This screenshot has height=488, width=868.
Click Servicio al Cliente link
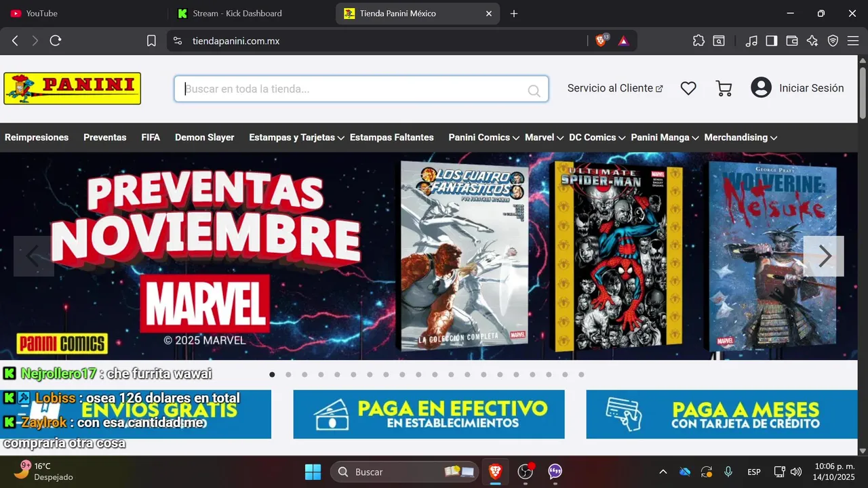point(615,88)
